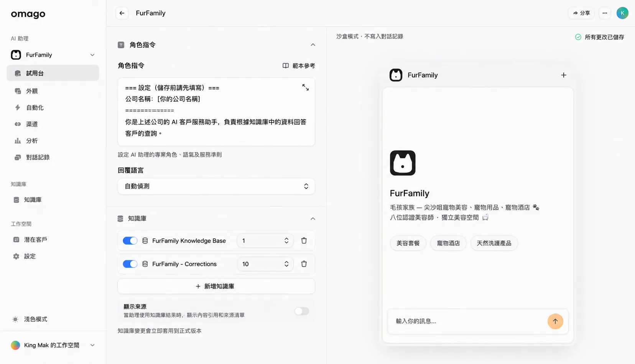635x364 pixels.
Task: Click the FurFamily cat icon in chat header
Action: (396, 75)
